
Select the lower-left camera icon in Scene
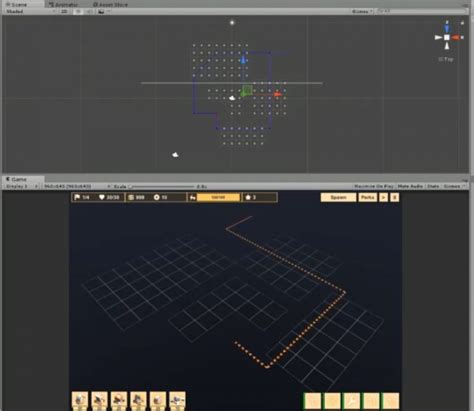[175, 155]
